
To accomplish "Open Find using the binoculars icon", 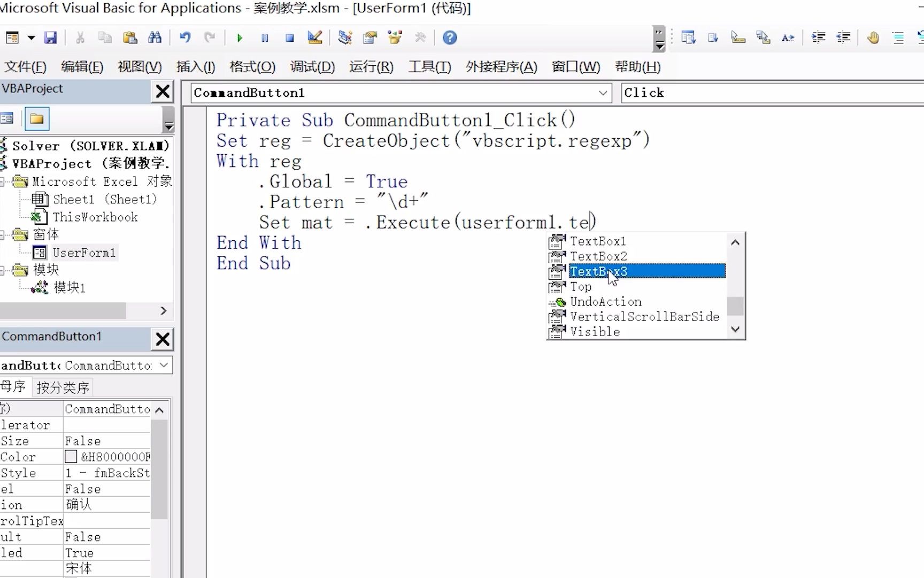I will point(155,37).
